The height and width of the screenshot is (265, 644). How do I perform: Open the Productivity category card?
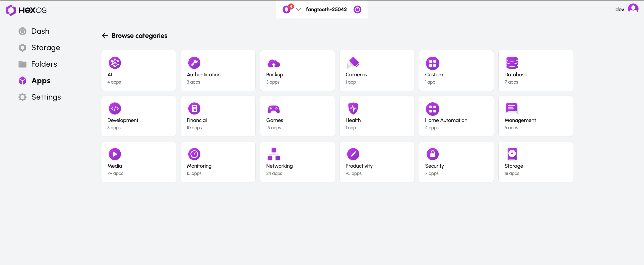[x=376, y=162]
